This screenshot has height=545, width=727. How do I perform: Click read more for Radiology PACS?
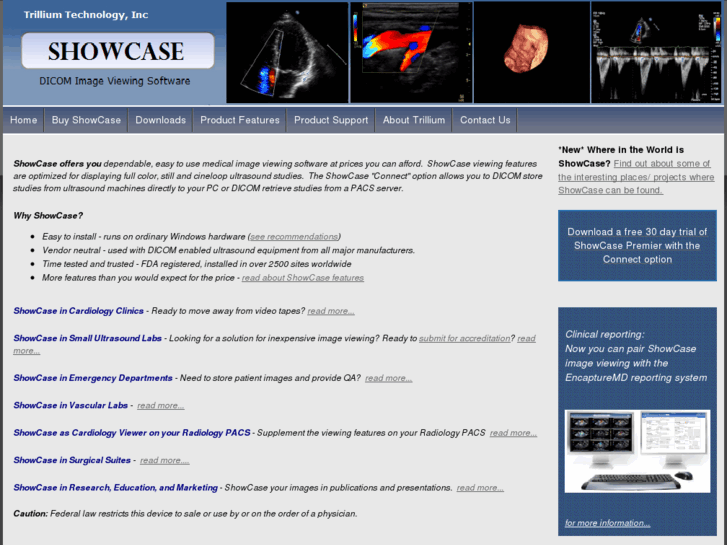[513, 433]
